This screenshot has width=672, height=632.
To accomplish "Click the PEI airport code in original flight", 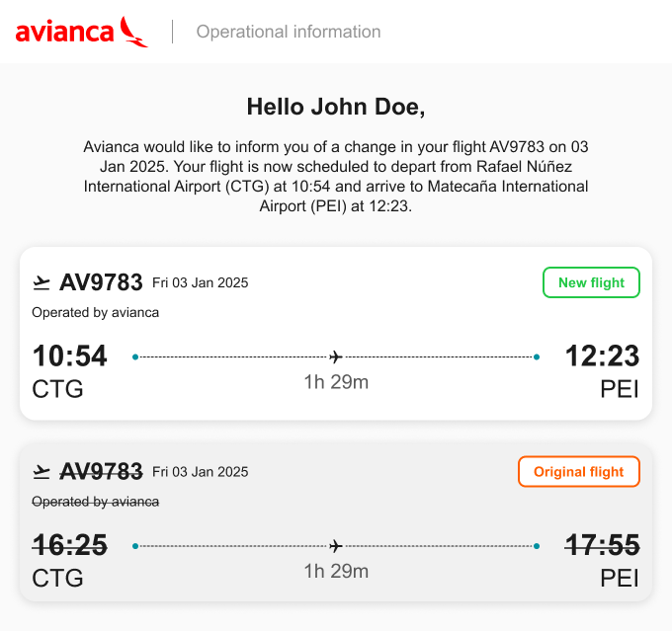I will (620, 578).
